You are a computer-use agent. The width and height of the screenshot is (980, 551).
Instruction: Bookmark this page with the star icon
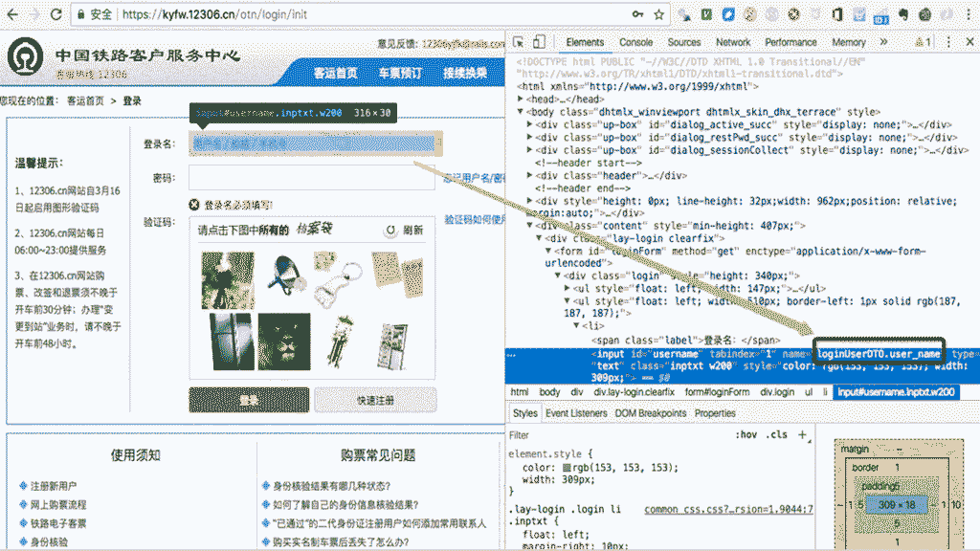tap(658, 14)
